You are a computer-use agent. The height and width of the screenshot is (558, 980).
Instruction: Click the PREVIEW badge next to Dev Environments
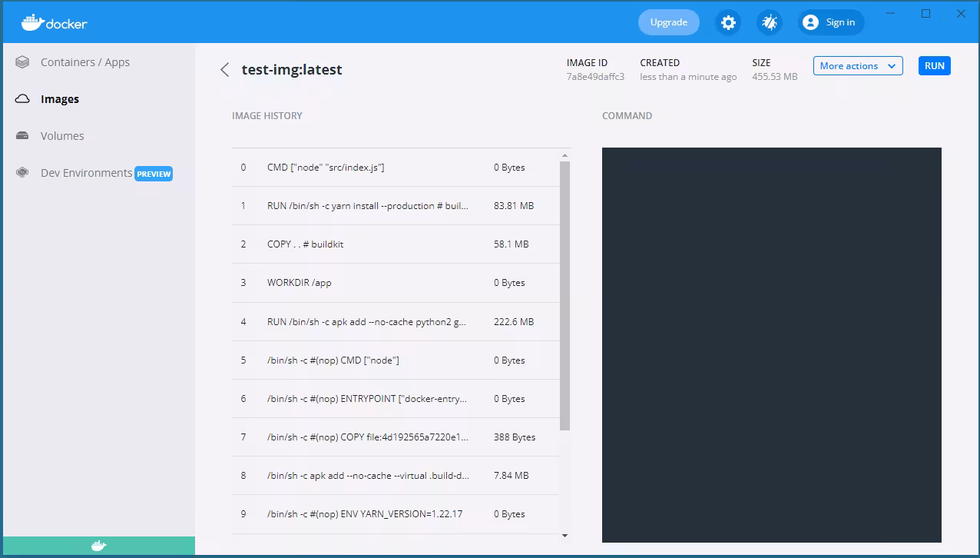pos(154,174)
